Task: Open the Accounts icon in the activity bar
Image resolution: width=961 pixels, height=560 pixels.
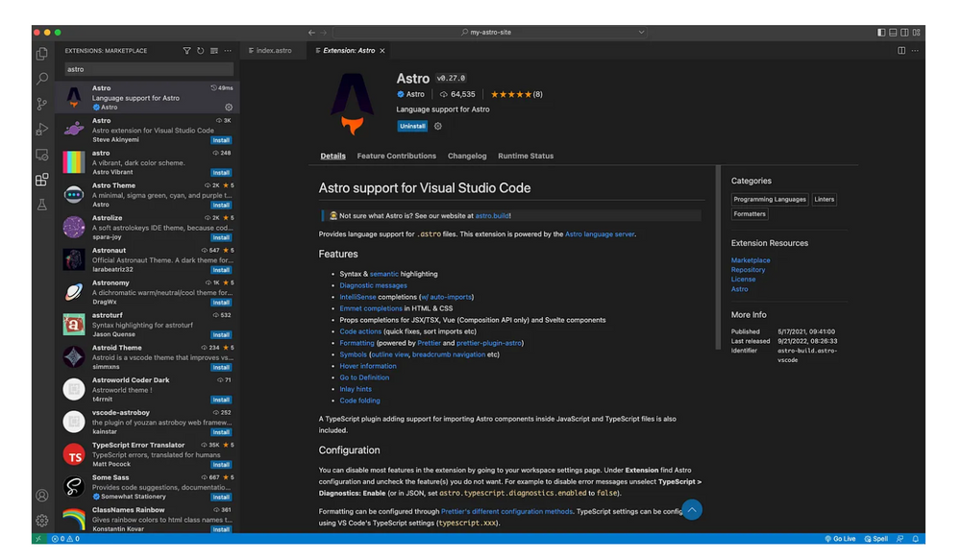Action: pyautogui.click(x=40, y=496)
